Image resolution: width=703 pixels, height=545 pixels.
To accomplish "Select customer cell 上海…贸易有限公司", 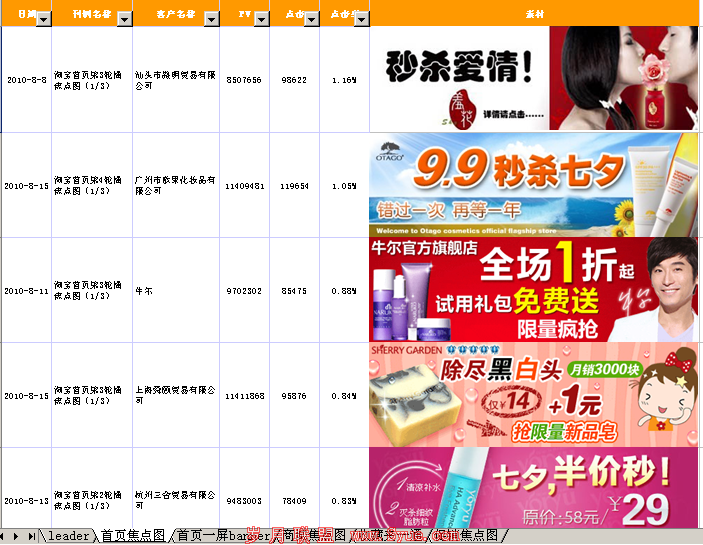I will click(x=176, y=396).
